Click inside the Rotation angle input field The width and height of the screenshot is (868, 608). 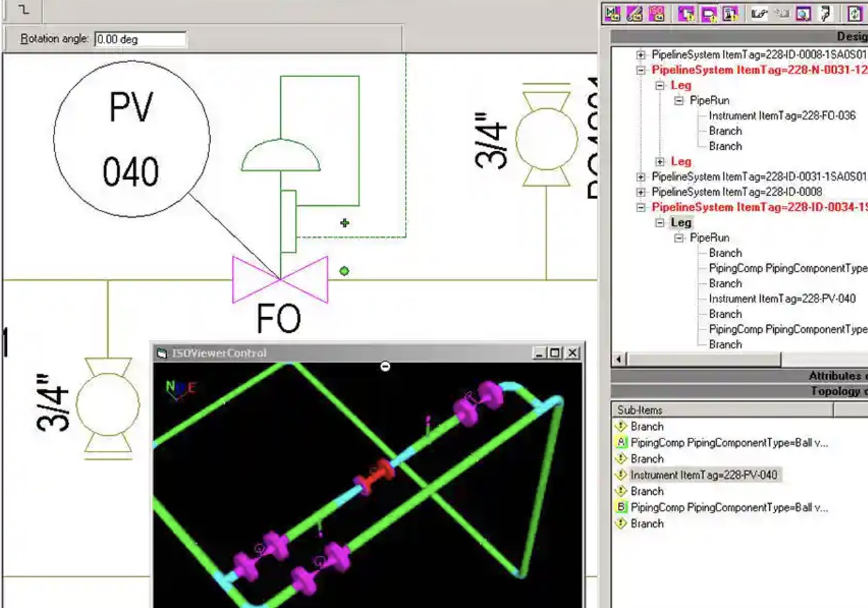[x=140, y=39]
